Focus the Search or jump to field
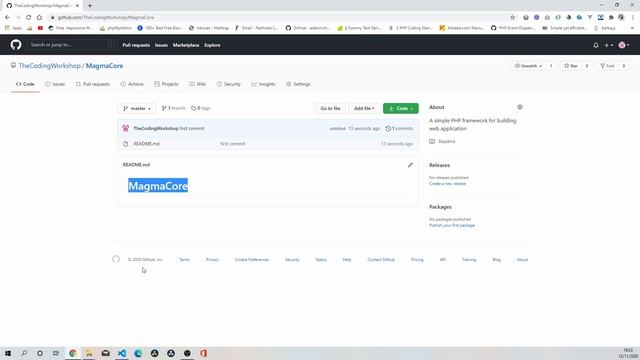The height and width of the screenshot is (360, 640). 72,45
